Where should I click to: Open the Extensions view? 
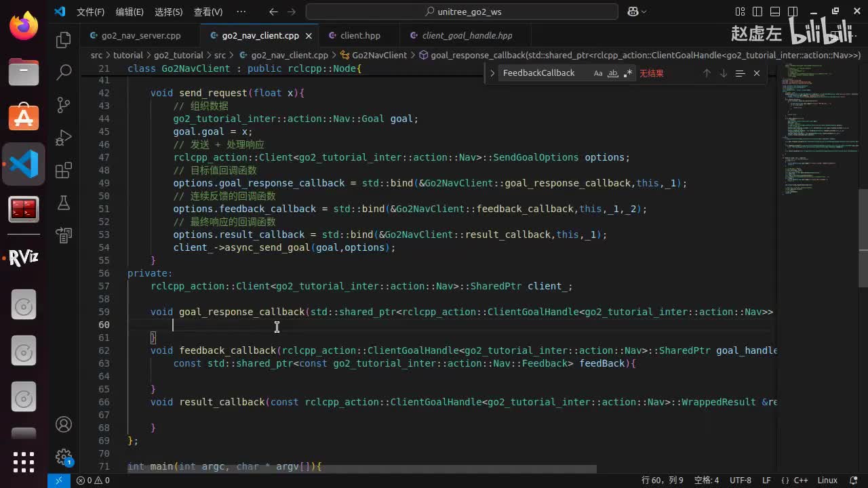(64, 170)
